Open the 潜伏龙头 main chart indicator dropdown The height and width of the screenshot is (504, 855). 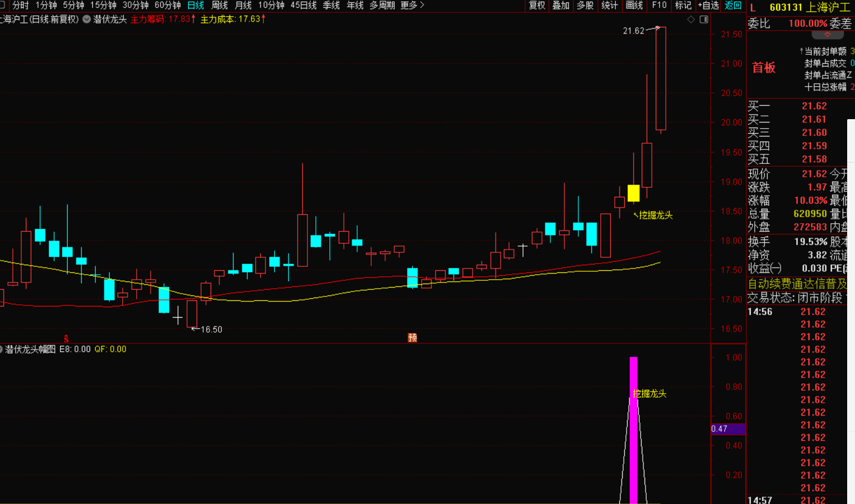(87, 19)
